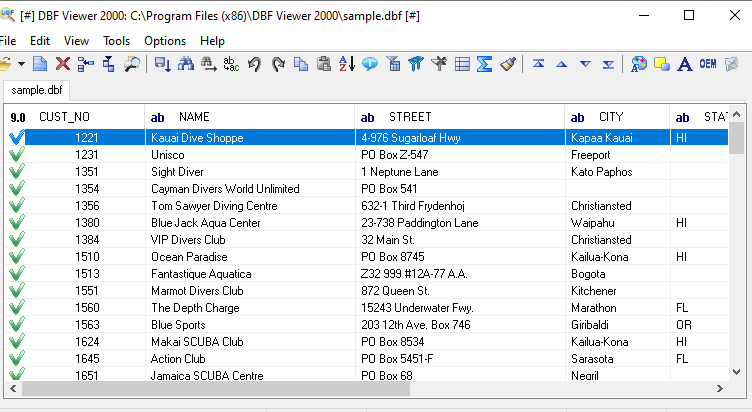
Task: Toggle the OEM character set button
Action: 708,63
